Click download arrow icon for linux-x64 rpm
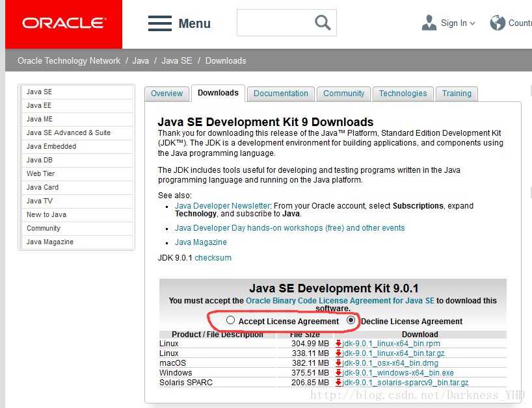532x408 pixels. pos(338,344)
